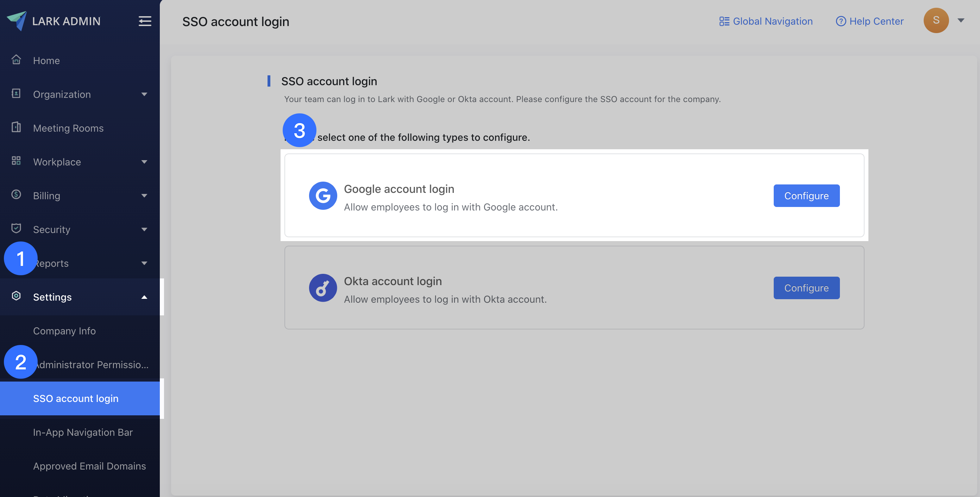Open Company Info settings page
This screenshot has height=497, width=980.
click(x=64, y=331)
